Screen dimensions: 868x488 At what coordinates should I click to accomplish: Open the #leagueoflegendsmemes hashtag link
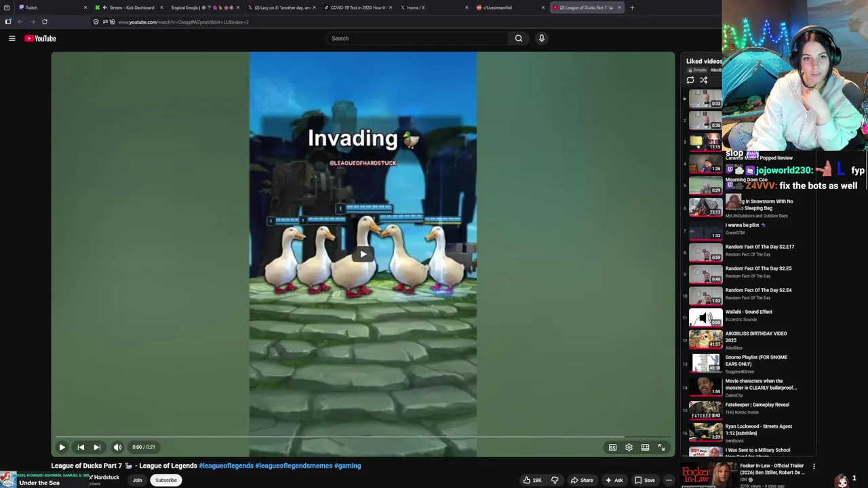pyautogui.click(x=294, y=466)
